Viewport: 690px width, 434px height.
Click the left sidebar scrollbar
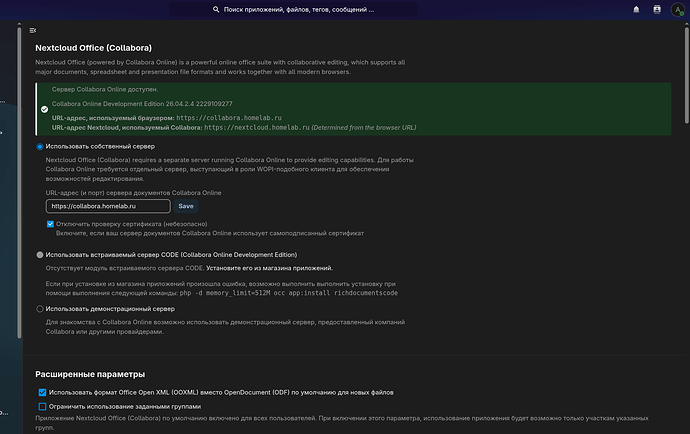(x=19, y=183)
